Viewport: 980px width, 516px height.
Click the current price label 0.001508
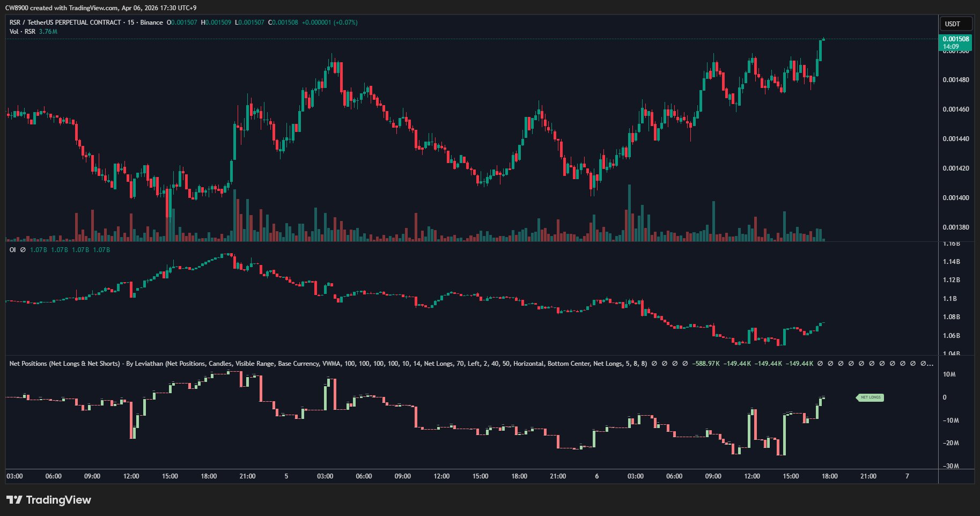(956, 39)
